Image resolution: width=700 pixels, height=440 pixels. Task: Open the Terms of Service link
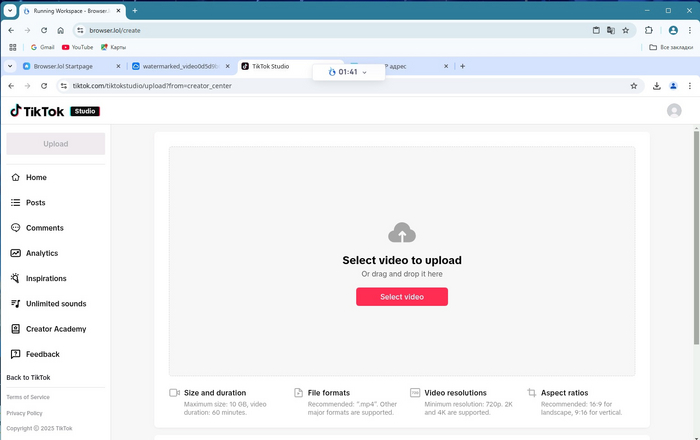pos(28,397)
